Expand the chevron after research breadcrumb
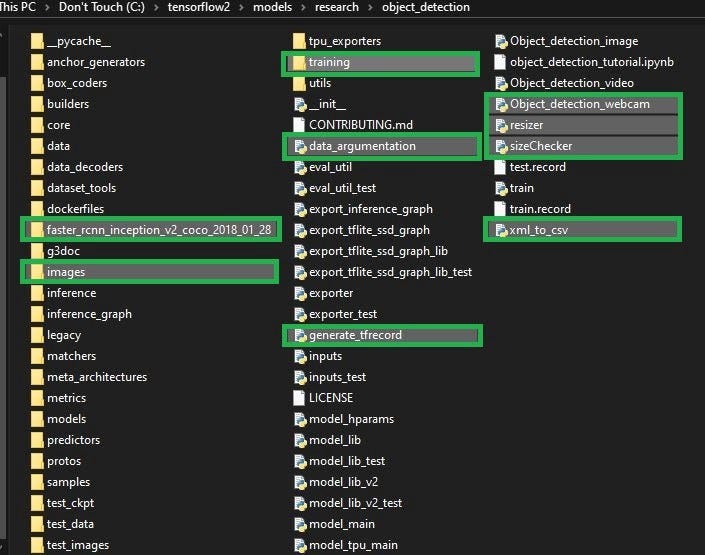Image resolution: width=705 pixels, height=555 pixels. pos(370,8)
